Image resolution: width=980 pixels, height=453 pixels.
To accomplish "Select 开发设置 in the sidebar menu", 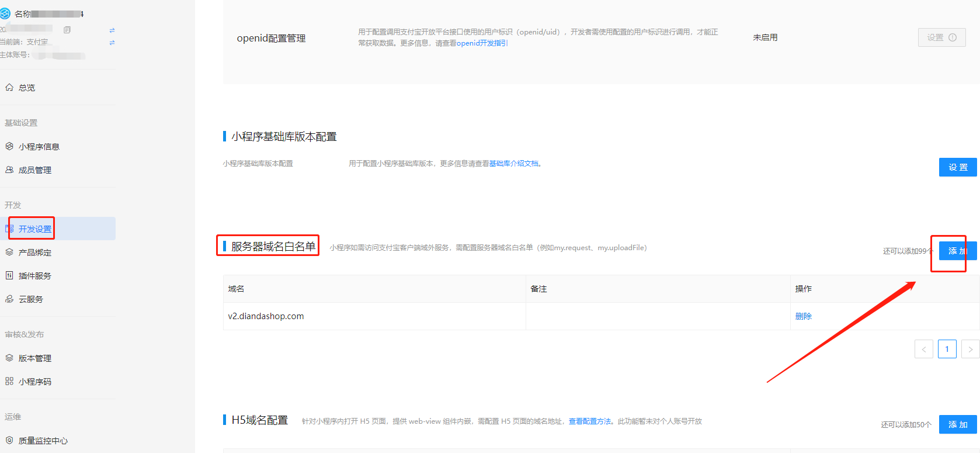I will click(x=34, y=229).
